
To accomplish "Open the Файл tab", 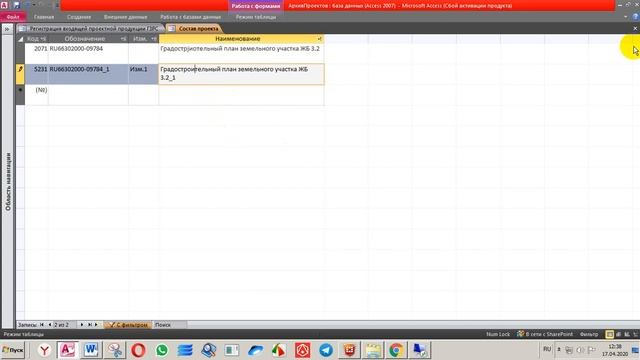I will click(x=13, y=17).
